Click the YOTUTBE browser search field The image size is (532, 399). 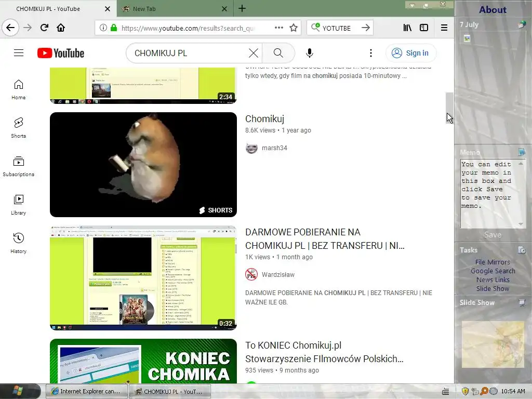coord(339,28)
